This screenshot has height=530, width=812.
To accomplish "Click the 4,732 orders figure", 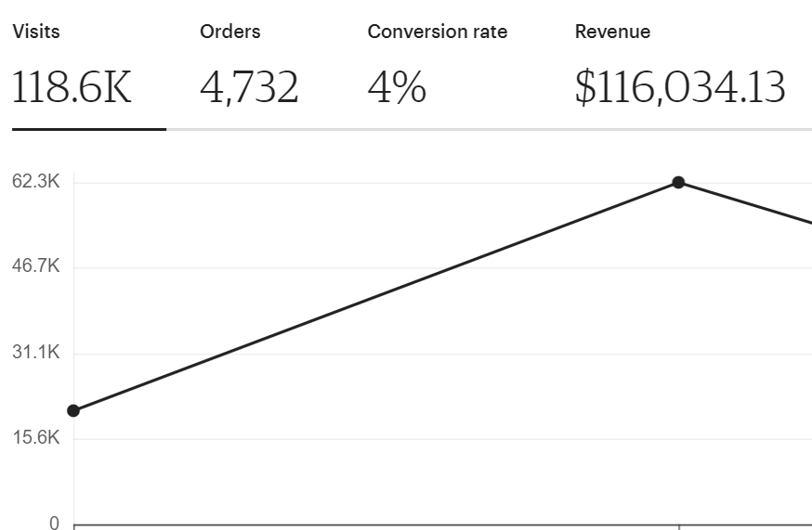I will (249, 87).
